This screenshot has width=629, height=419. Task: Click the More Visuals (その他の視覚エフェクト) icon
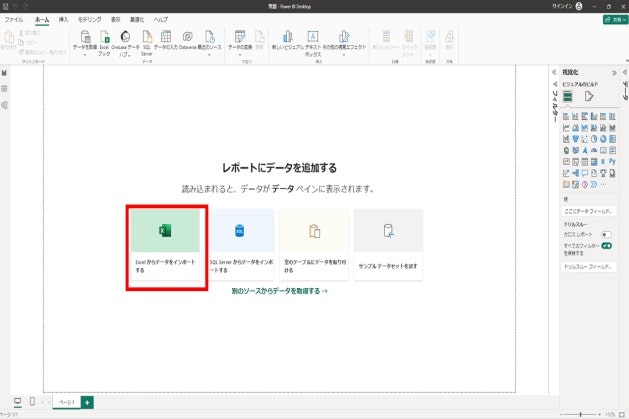(x=344, y=36)
